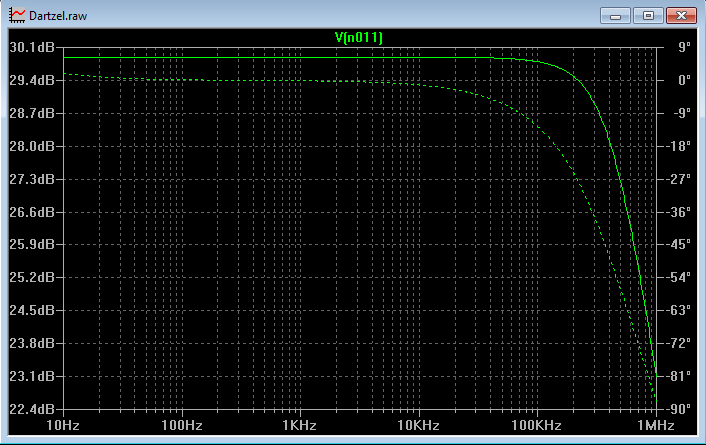The width and height of the screenshot is (706, 445).
Task: Maximize the Dartzel.raw plot window
Action: click(x=648, y=16)
